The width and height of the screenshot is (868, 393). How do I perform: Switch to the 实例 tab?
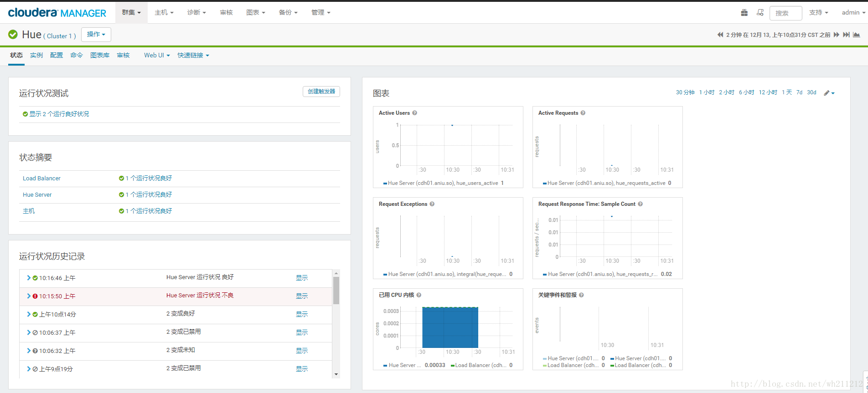[36, 55]
